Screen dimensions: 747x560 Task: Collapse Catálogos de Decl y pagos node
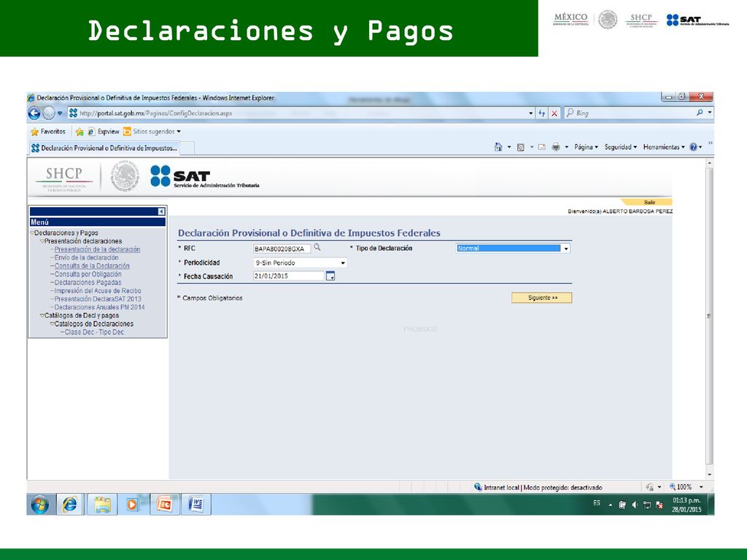pos(42,316)
